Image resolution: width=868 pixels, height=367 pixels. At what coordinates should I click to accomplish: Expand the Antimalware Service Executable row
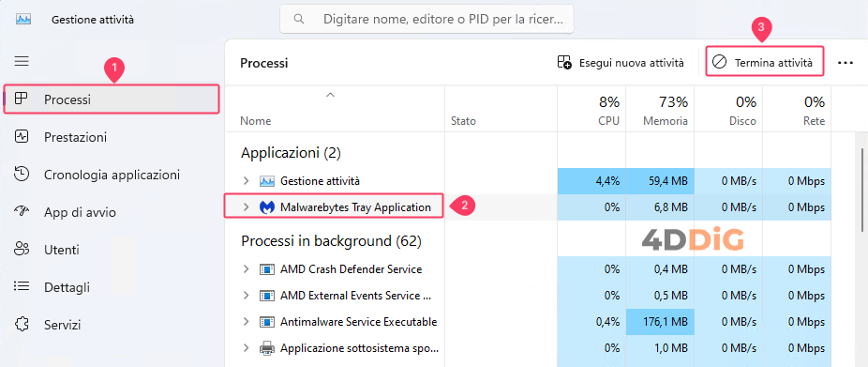[x=247, y=322]
